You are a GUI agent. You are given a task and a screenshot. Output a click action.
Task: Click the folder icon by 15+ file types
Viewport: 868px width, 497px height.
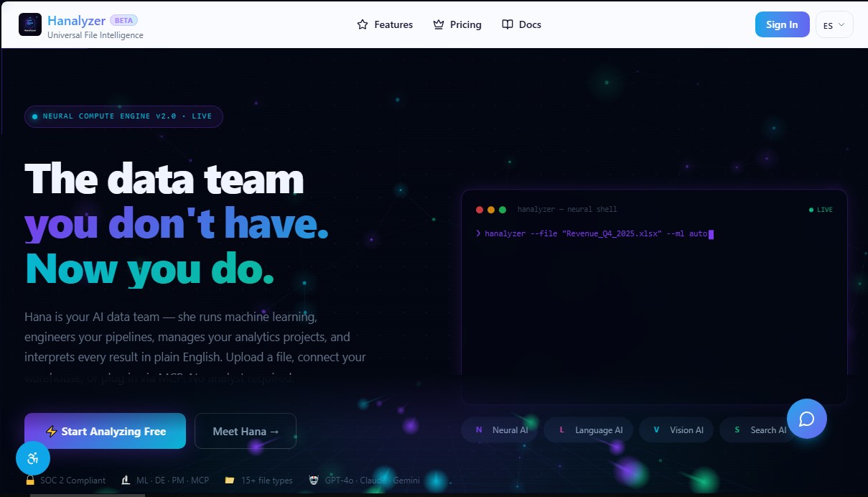[229, 480]
